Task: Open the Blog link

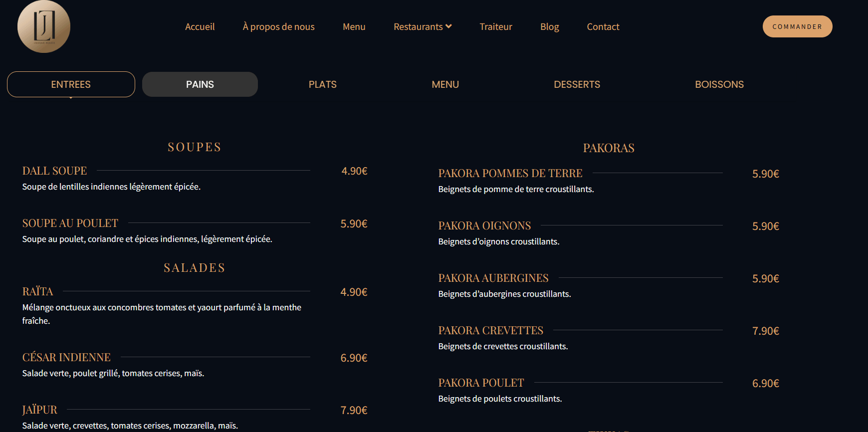Action: 549,27
